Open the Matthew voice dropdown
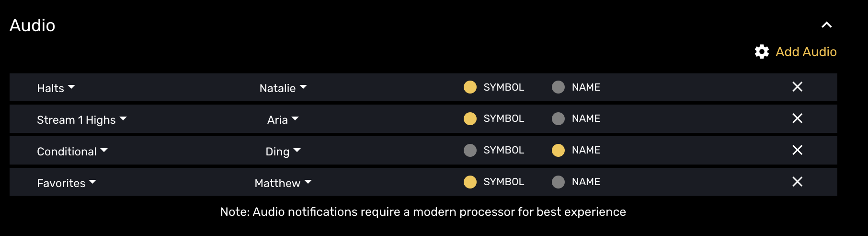 click(x=283, y=183)
